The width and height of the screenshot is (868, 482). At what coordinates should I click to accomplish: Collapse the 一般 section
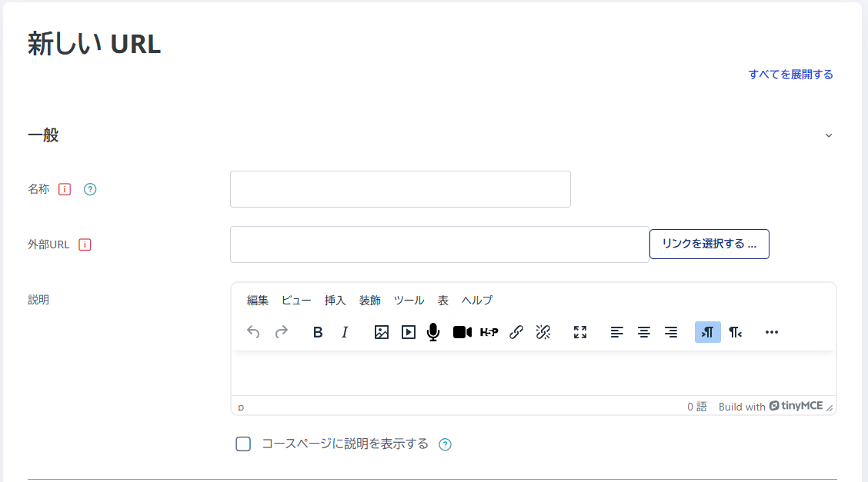click(829, 135)
